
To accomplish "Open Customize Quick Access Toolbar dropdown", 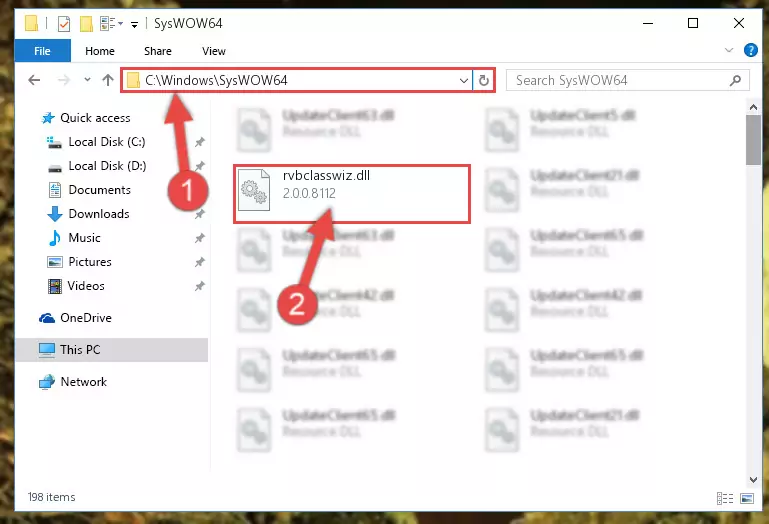I will coord(134,24).
